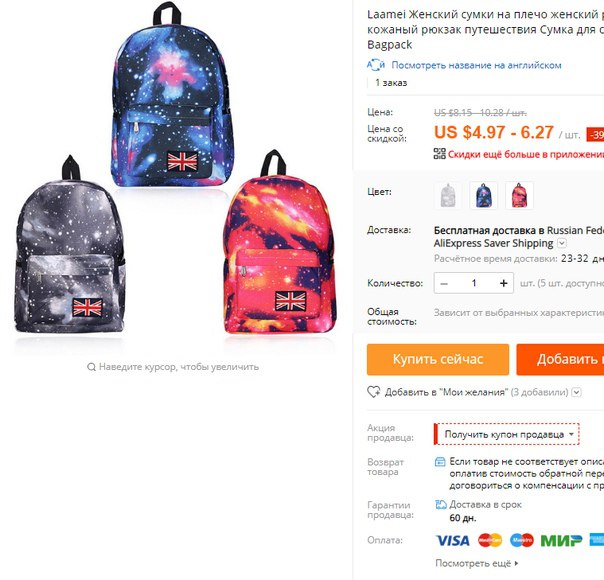Click the quantity input field
604x580 pixels.
click(x=474, y=283)
